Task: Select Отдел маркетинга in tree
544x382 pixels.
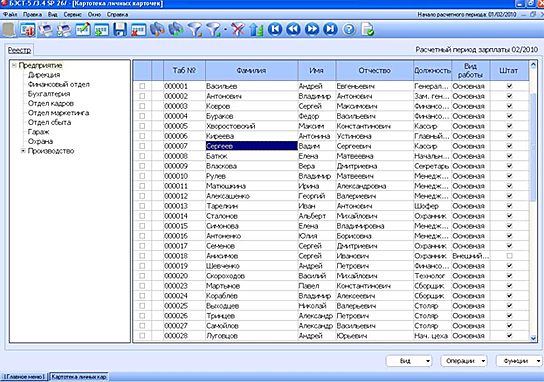Action: (x=58, y=113)
